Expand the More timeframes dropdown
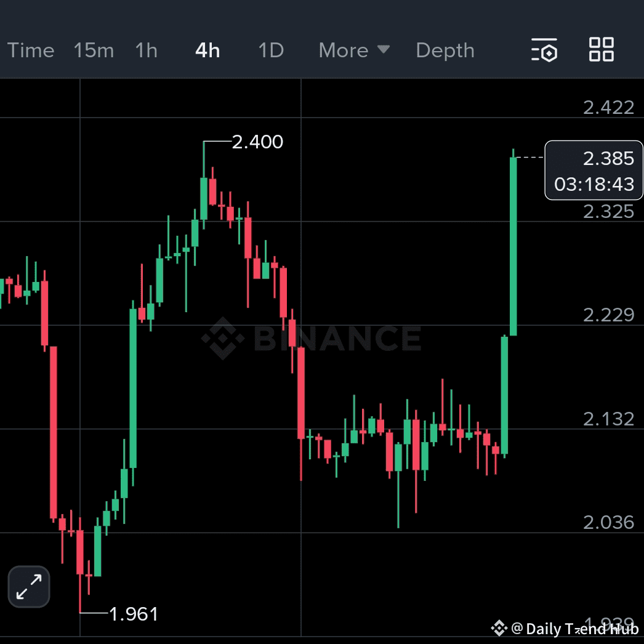644x644 pixels. coord(354,50)
